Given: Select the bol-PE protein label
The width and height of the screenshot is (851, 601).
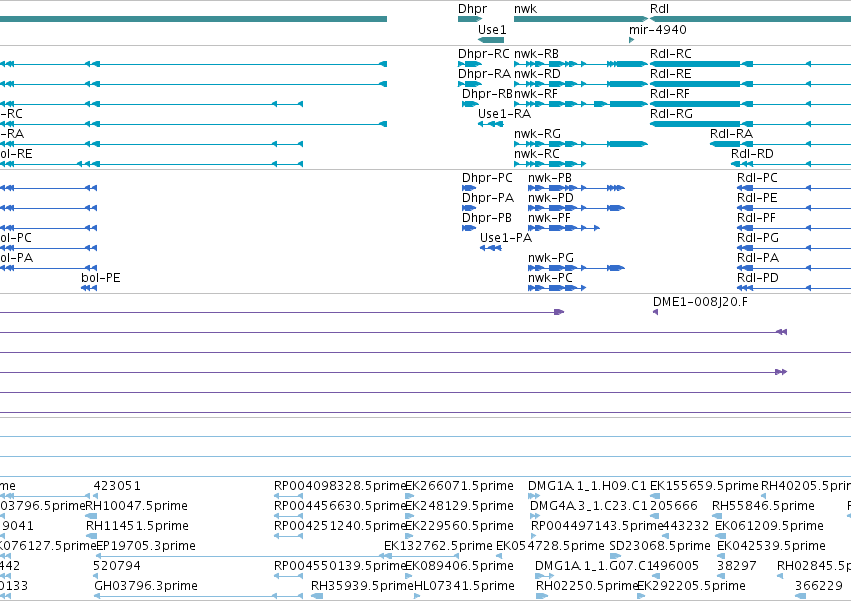Looking at the screenshot, I should pyautogui.click(x=100, y=279).
